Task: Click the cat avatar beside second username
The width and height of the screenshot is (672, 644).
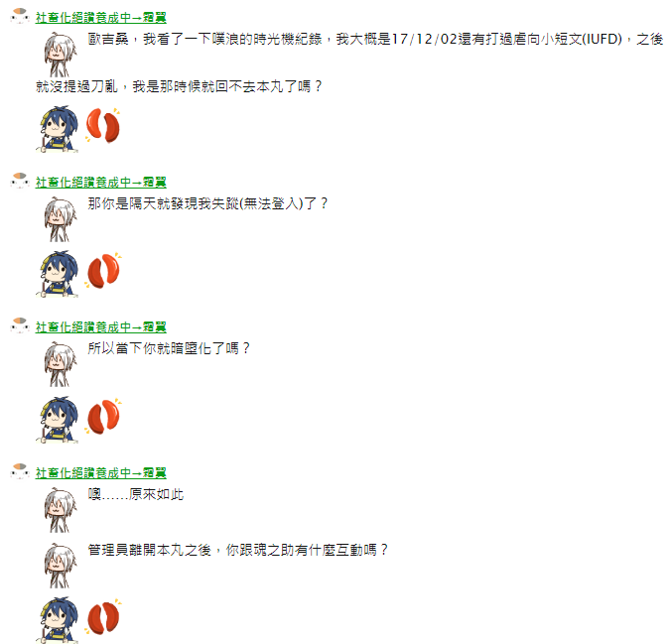Action: click(x=19, y=181)
